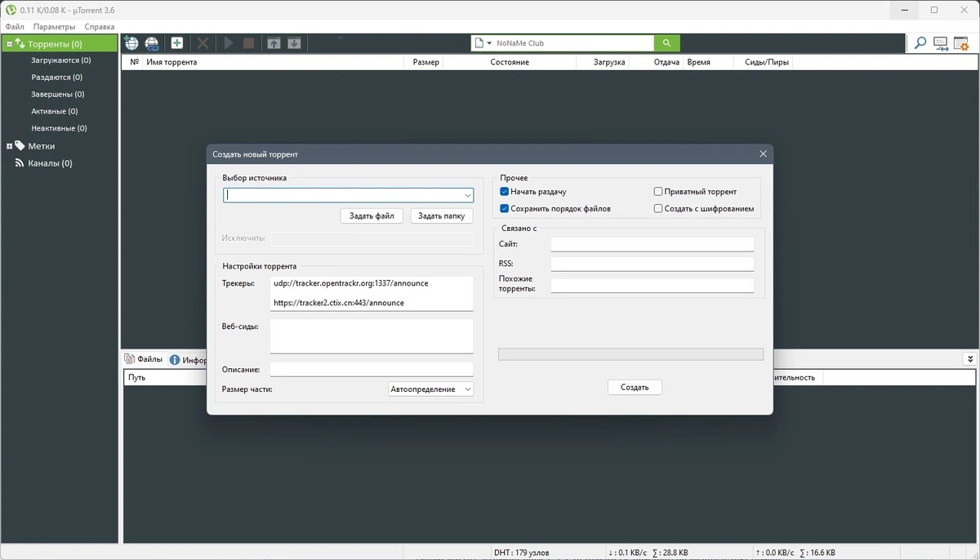This screenshot has height=560, width=980.
Task: Open the source selection combo box arrow
Action: 467,196
